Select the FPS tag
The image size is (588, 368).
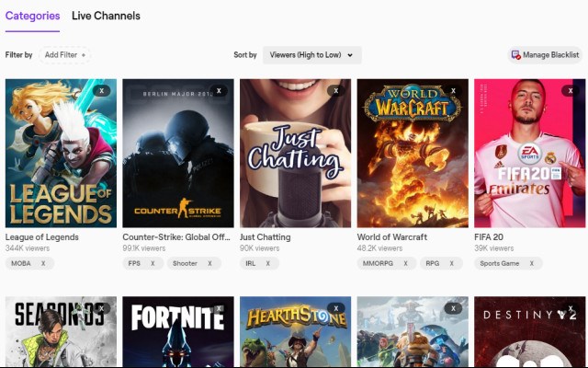(x=134, y=263)
